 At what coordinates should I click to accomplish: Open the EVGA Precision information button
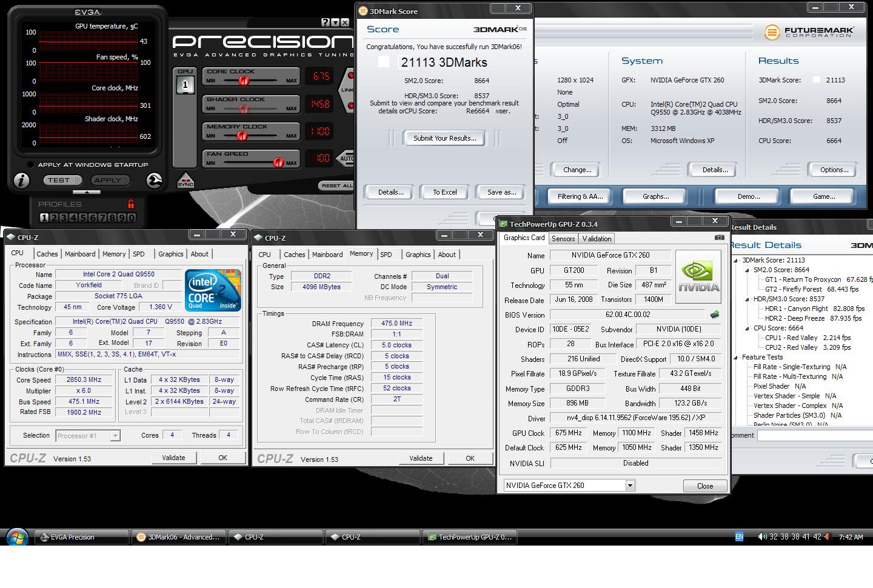22,180
